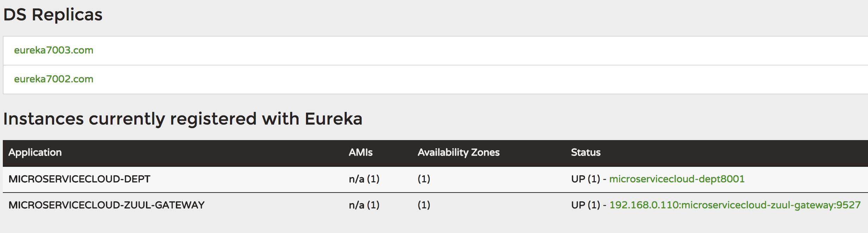The image size is (868, 233).
Task: Click the UP (1) status text for ZUUL-GATEWAY
Action: [585, 205]
